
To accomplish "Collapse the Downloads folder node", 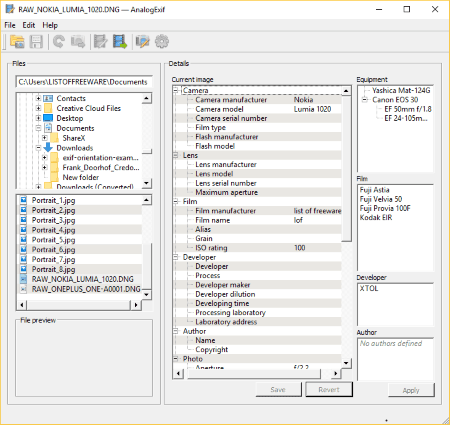I will [x=38, y=147].
